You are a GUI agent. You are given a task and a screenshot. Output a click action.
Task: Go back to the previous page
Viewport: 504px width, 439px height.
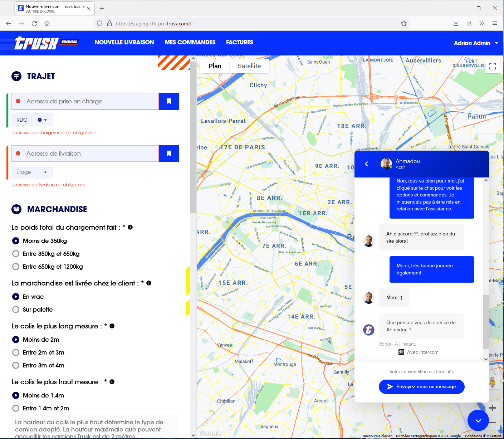click(x=9, y=24)
